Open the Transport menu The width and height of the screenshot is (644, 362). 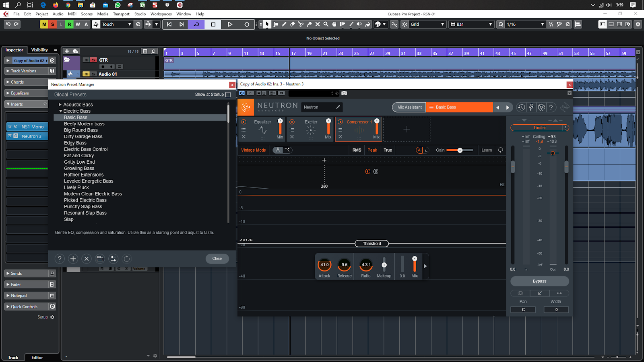coord(121,14)
